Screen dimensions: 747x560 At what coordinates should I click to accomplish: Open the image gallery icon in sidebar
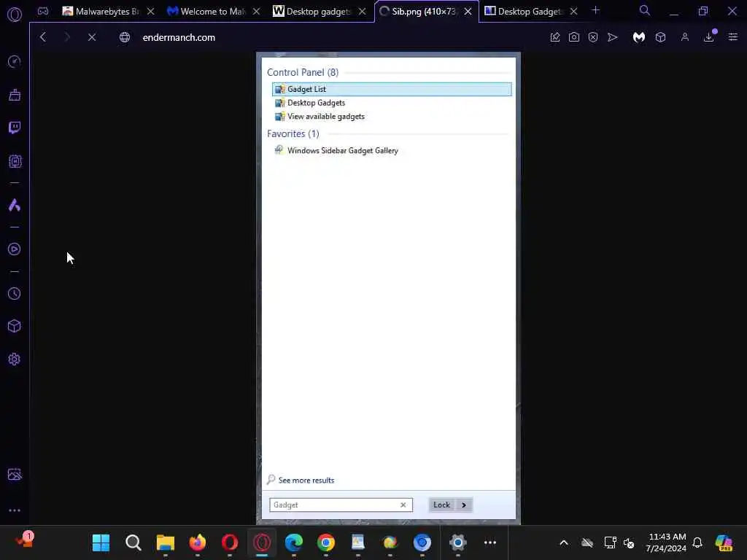coord(15,474)
